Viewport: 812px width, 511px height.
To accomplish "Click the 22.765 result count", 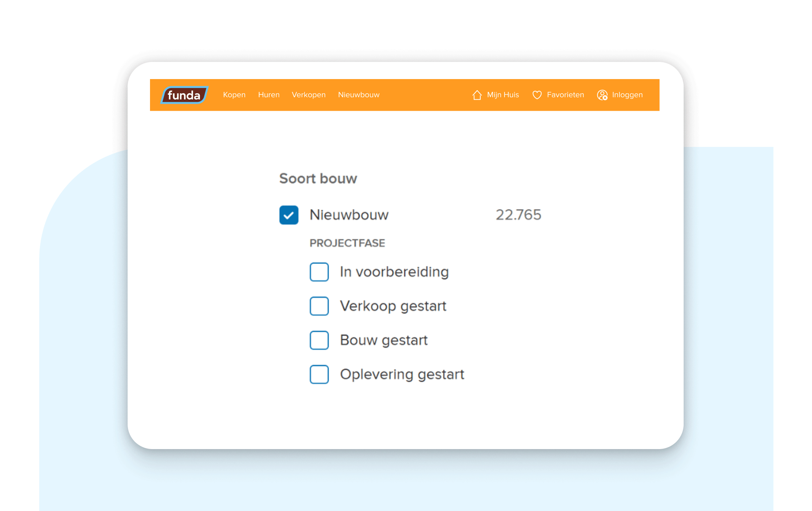I will [x=518, y=215].
